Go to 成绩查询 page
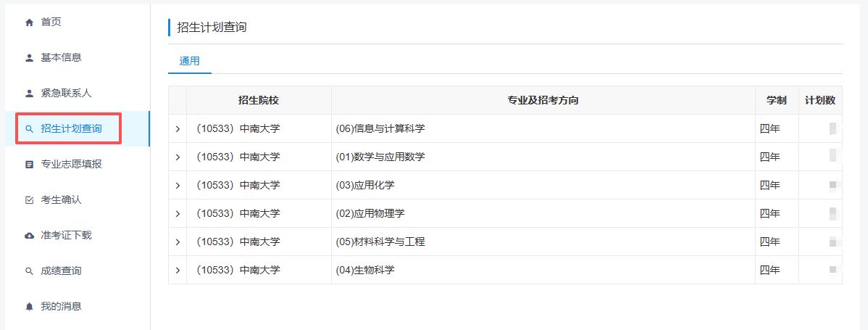Image resolution: width=868 pixels, height=330 pixels. (61, 271)
